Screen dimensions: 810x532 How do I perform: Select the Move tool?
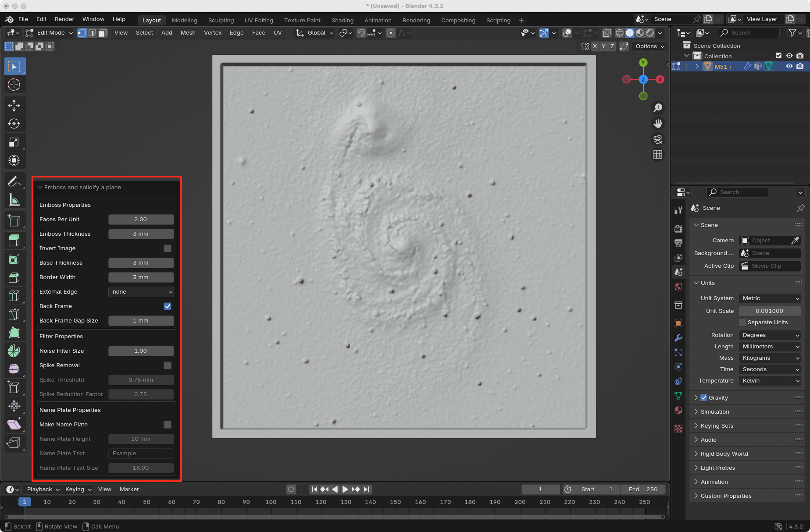pos(14,105)
